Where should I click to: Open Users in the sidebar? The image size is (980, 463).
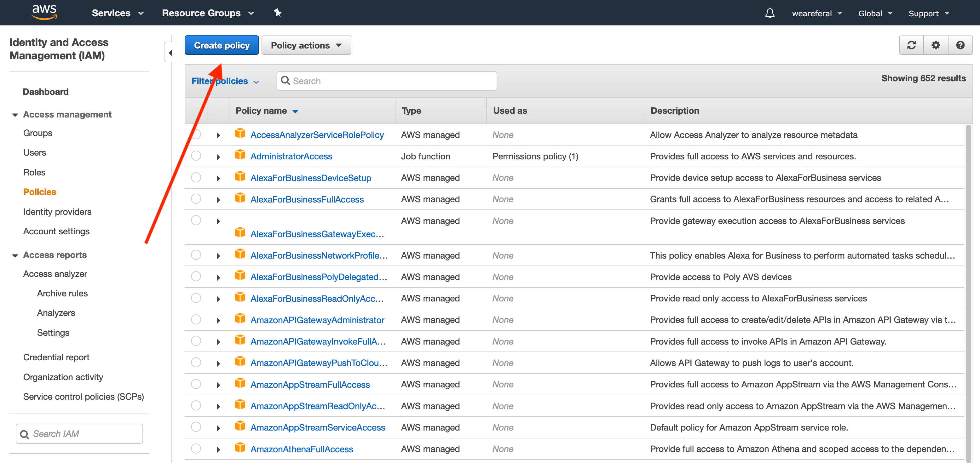pyautogui.click(x=35, y=152)
